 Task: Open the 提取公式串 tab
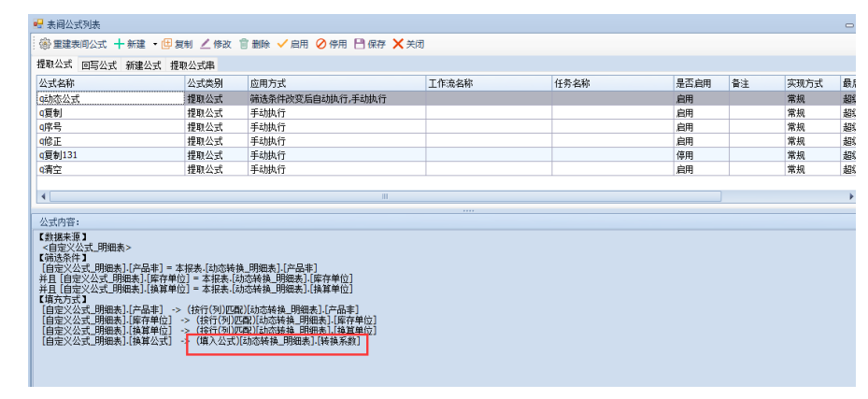click(192, 65)
